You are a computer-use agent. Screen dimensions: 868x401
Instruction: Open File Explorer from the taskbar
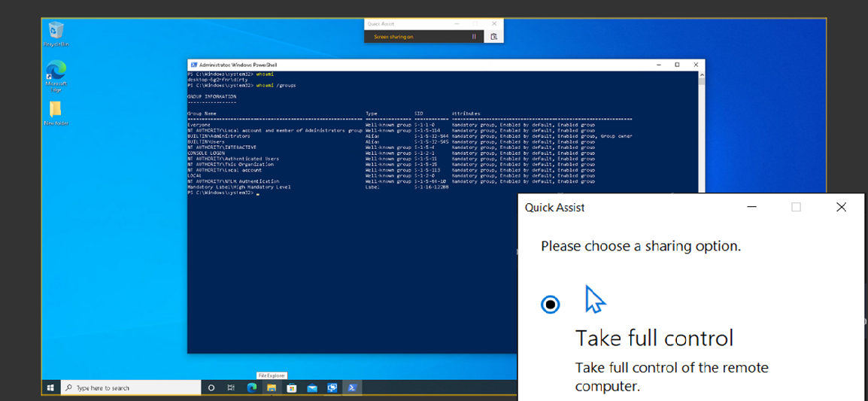[272, 387]
